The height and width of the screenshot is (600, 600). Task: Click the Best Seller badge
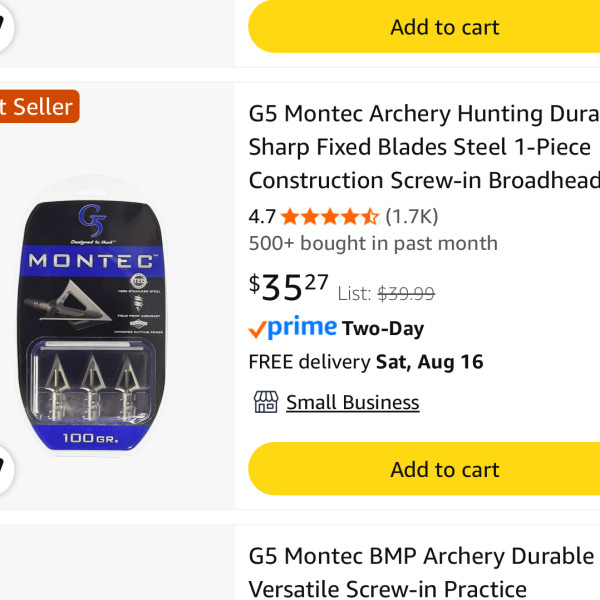[39, 106]
